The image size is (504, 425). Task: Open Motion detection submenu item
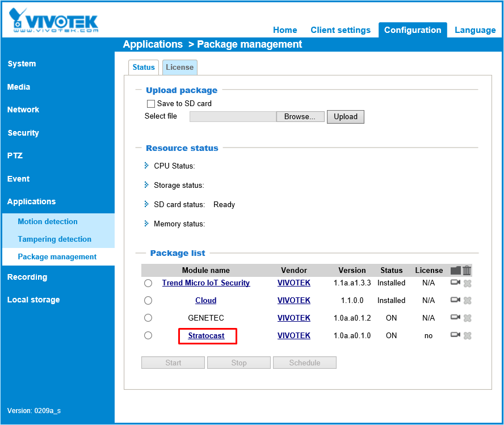48,221
